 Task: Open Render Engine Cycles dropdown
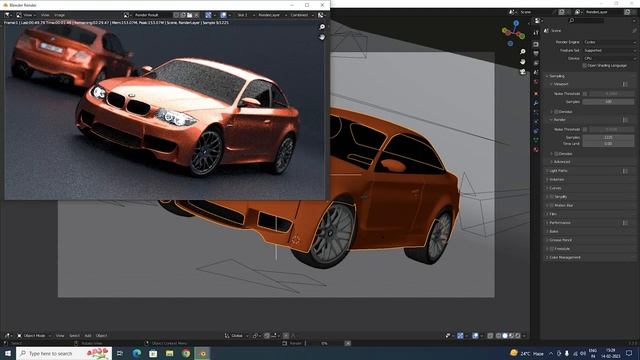coord(609,42)
